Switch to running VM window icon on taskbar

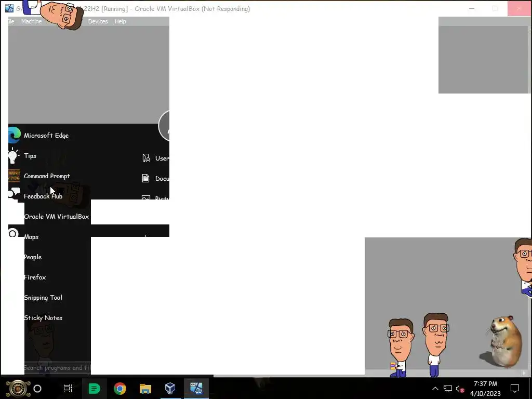(x=196, y=388)
